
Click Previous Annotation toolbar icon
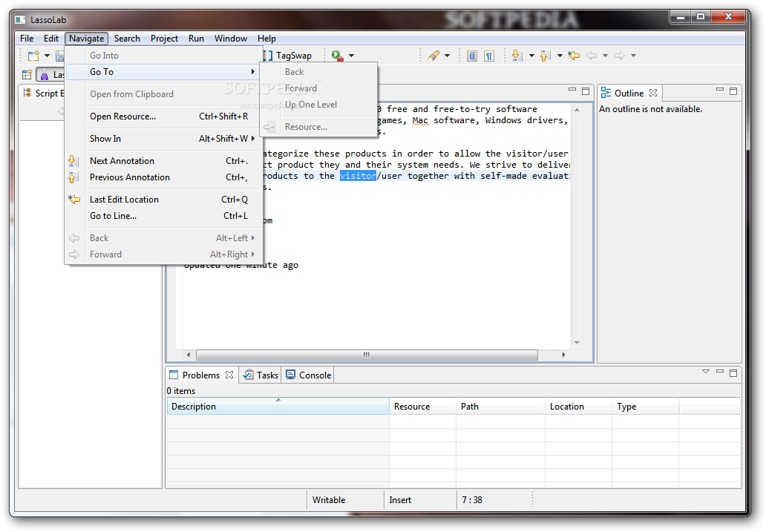(546, 56)
